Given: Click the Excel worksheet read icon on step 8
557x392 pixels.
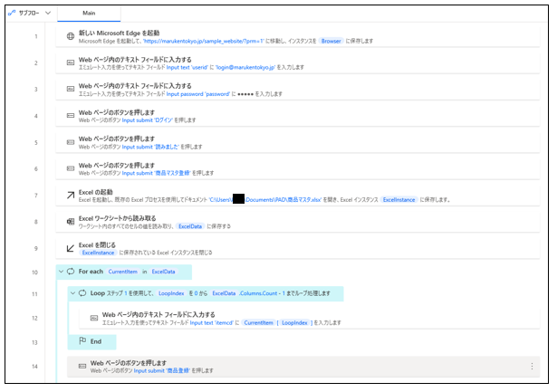Looking at the screenshot, I should (x=71, y=222).
